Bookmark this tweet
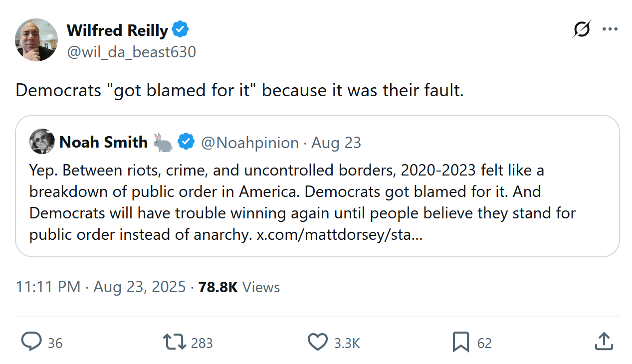 pos(460,342)
